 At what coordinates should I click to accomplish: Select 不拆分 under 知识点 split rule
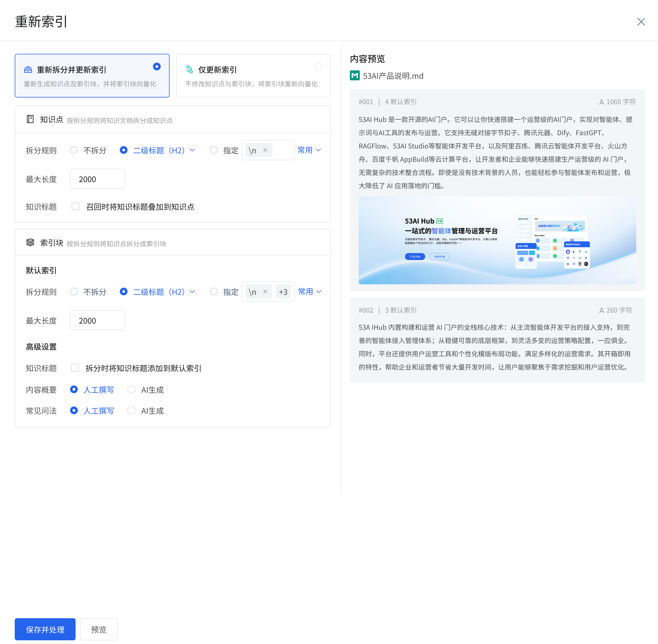pos(74,150)
